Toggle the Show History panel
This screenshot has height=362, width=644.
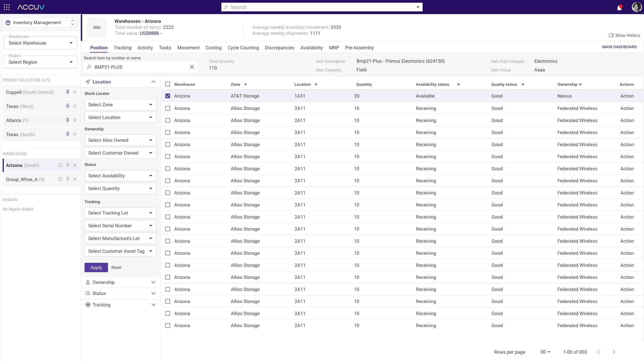625,36
